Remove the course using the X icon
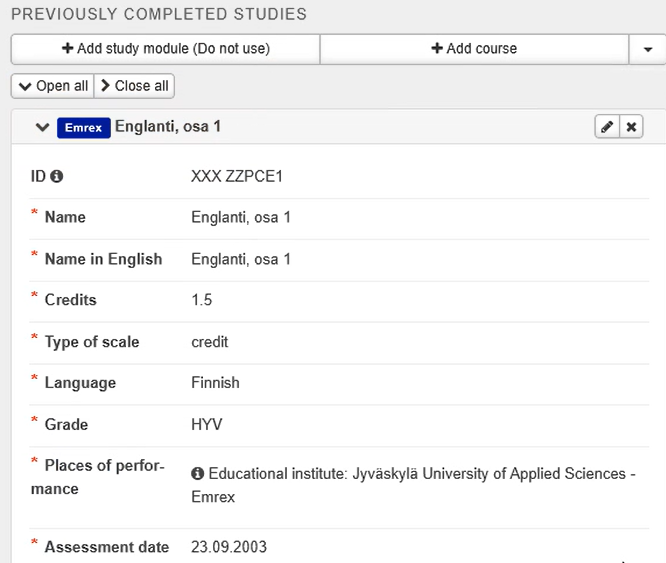The width and height of the screenshot is (666, 563). coord(631,127)
